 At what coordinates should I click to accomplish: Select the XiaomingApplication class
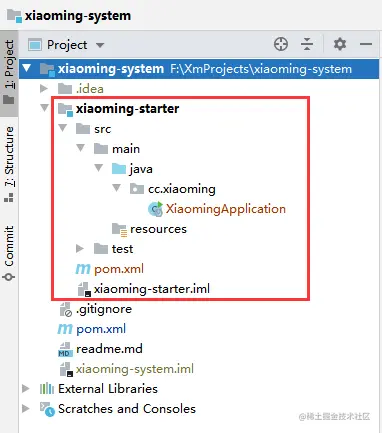click(x=226, y=209)
